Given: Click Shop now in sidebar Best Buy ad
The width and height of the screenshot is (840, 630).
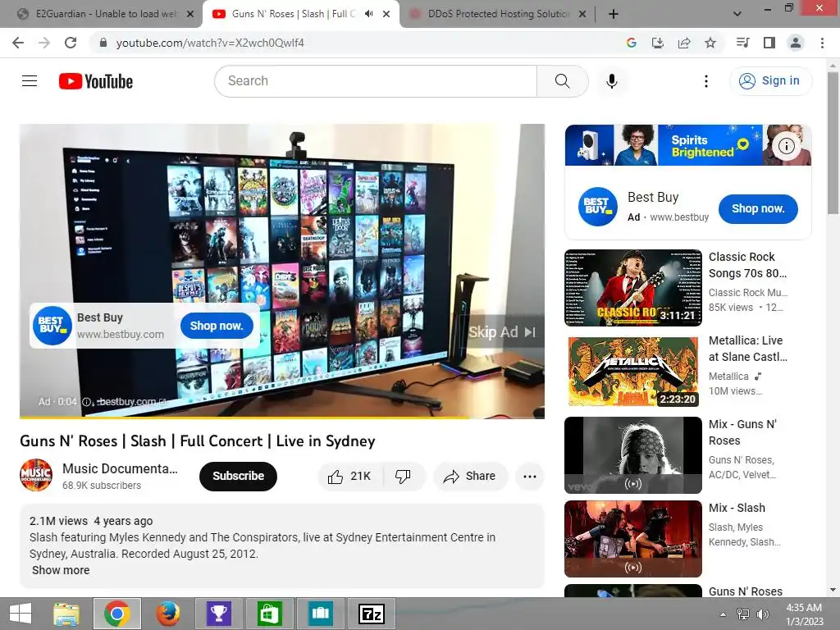Looking at the screenshot, I should [x=757, y=209].
